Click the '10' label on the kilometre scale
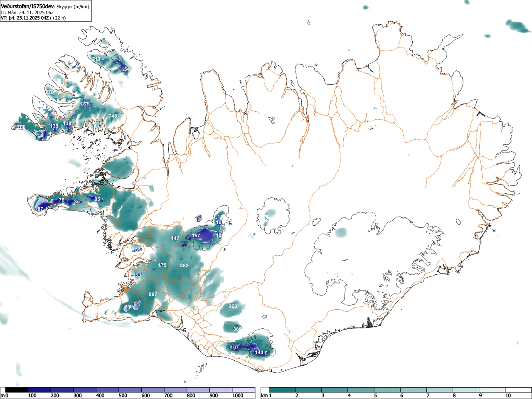This screenshot has height=399, width=532. click(508, 396)
